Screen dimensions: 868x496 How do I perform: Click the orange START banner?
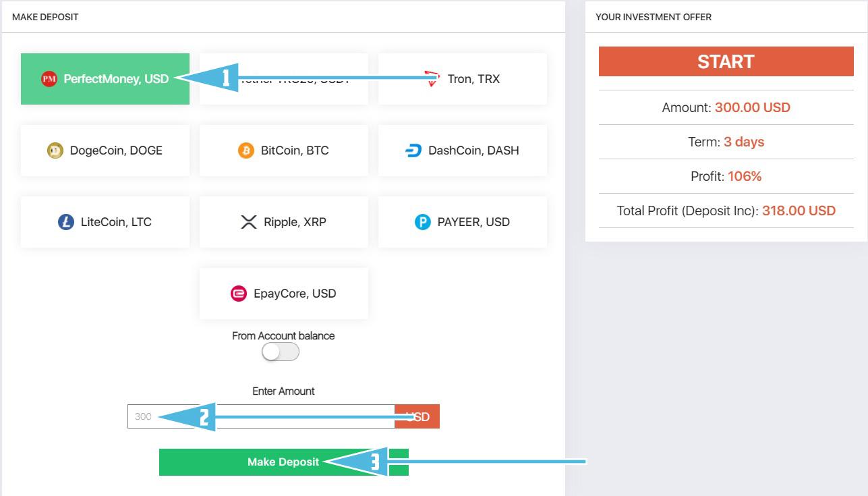pyautogui.click(x=726, y=61)
